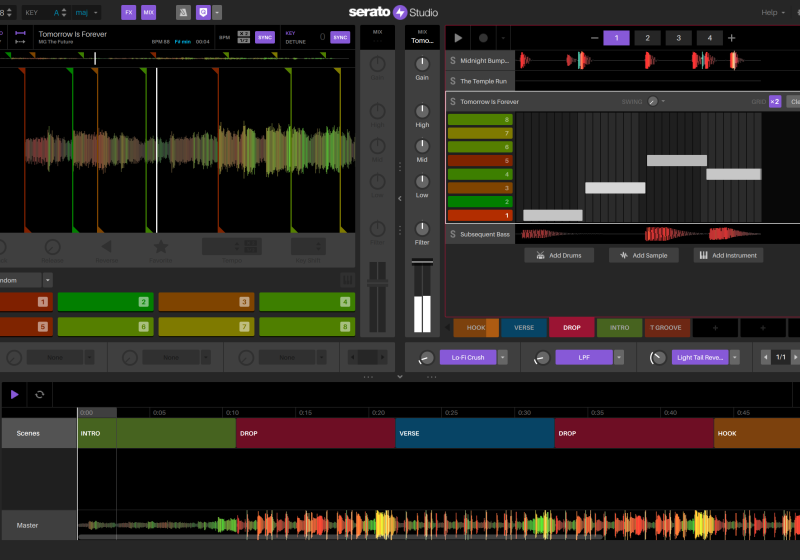Open the SWING dropdown arrow
Screen dimensions: 800x560
click(x=663, y=101)
